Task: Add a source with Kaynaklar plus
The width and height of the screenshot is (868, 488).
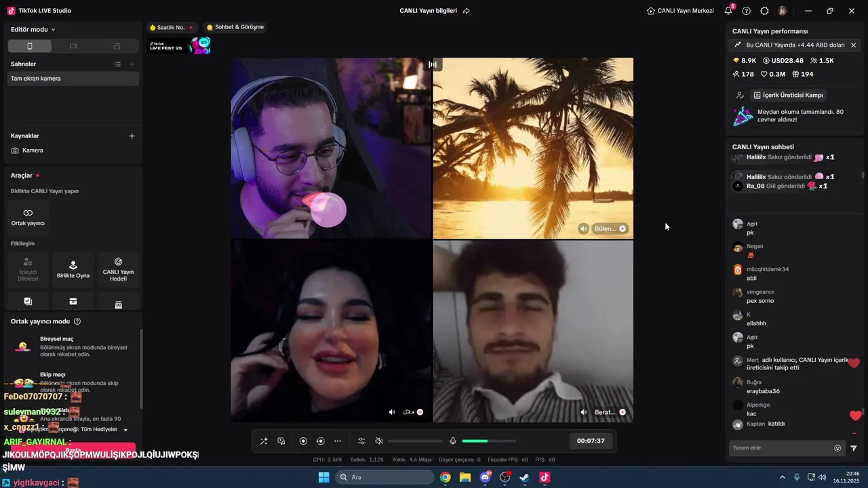Action: pyautogui.click(x=132, y=136)
